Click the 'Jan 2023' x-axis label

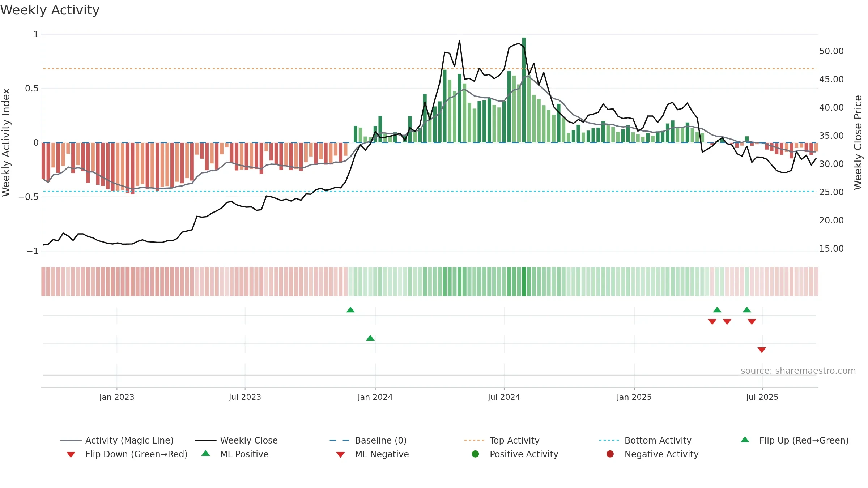[x=117, y=397]
